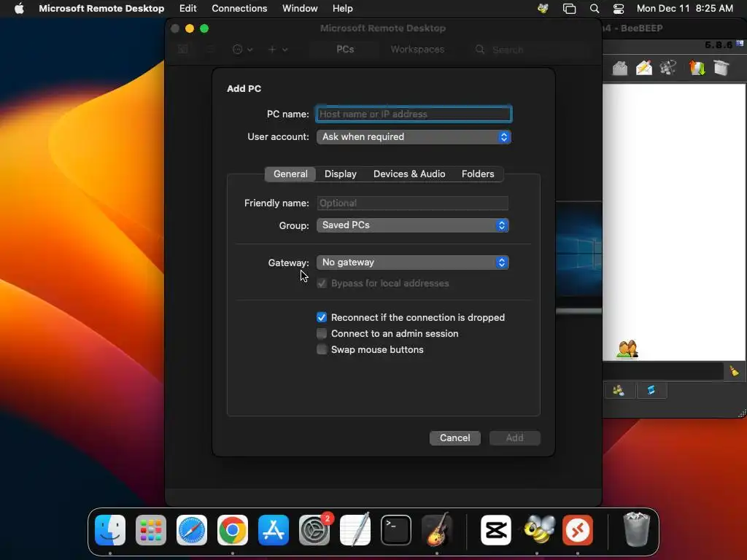Open Microsoft Remote Desktop app menu
This screenshot has width=747, height=560.
[101, 9]
